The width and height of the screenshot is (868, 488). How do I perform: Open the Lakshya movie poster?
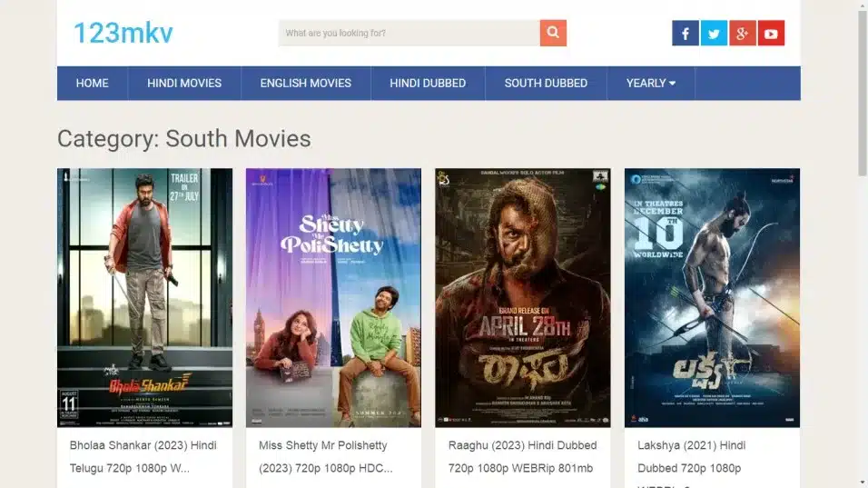pos(712,297)
